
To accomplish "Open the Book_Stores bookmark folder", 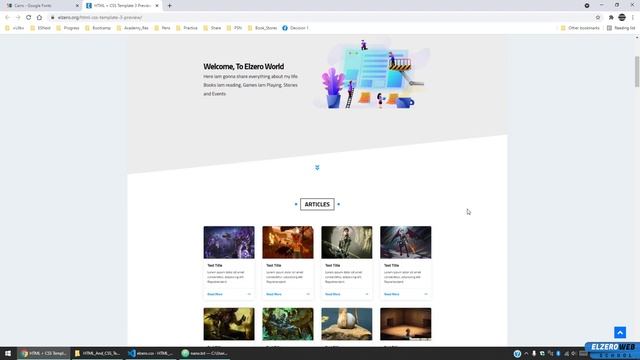I will pyautogui.click(x=262, y=28).
